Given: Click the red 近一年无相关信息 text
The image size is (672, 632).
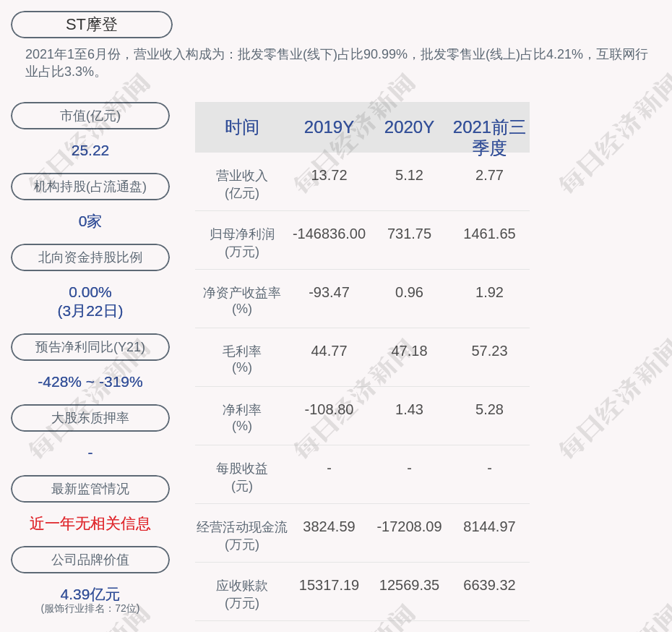Looking at the screenshot, I should pyautogui.click(x=90, y=524).
